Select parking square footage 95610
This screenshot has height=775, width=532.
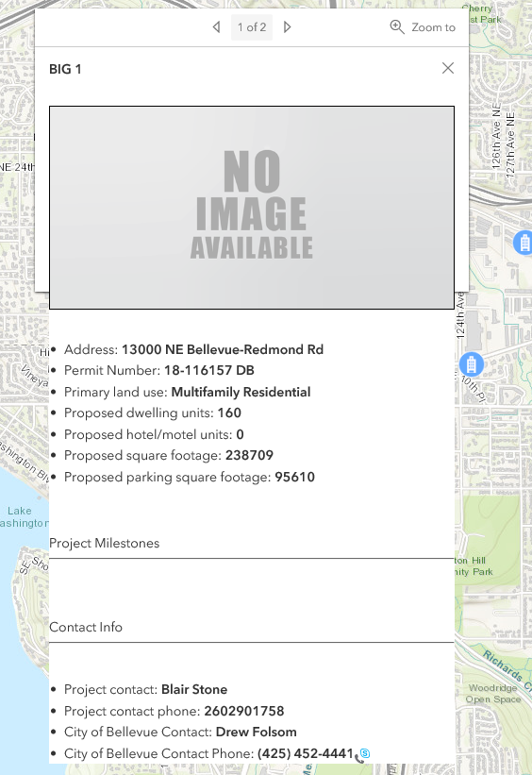click(x=295, y=477)
